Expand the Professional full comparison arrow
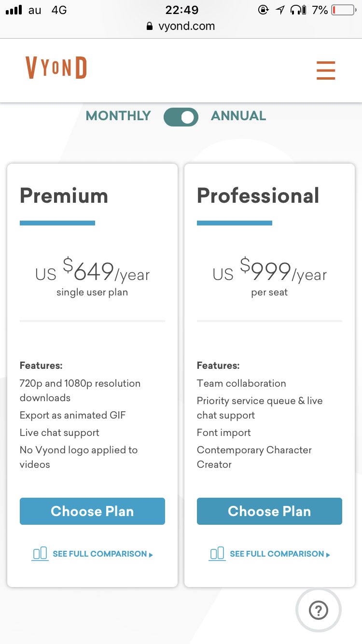Image resolution: width=362 pixels, height=644 pixels. click(328, 555)
